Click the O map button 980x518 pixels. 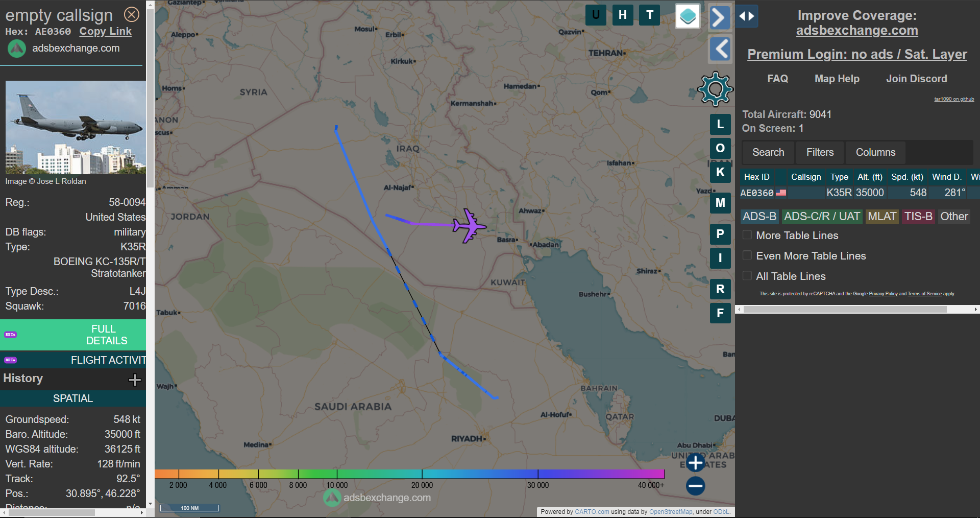[x=720, y=148]
